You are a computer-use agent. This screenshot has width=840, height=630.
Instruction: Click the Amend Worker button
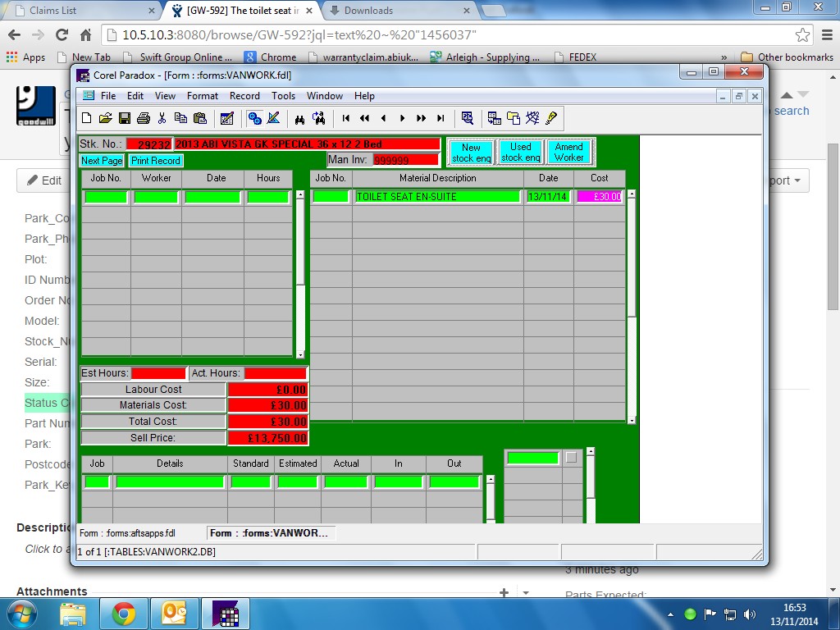[569, 152]
